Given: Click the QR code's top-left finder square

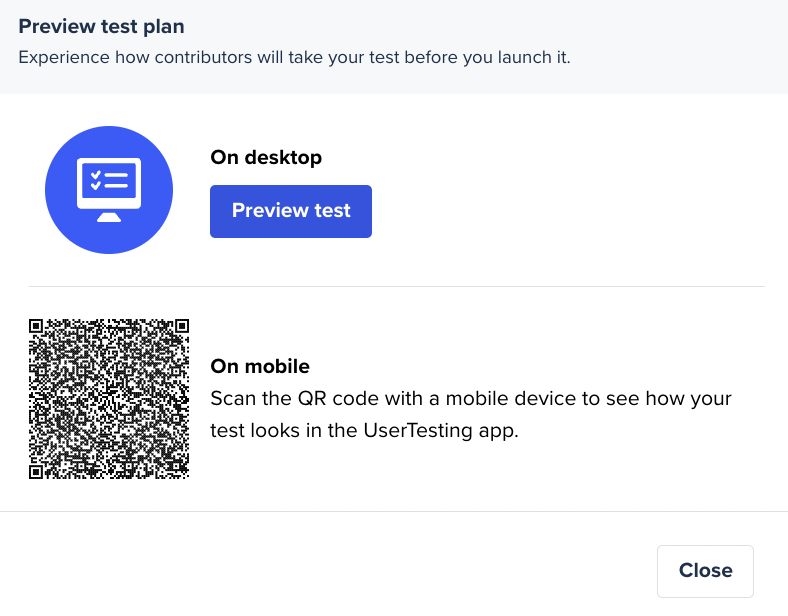Looking at the screenshot, I should [x=35, y=326].
